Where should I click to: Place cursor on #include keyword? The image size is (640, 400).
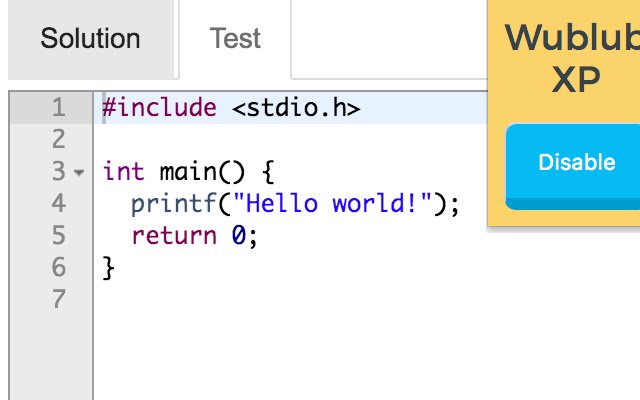point(159,108)
